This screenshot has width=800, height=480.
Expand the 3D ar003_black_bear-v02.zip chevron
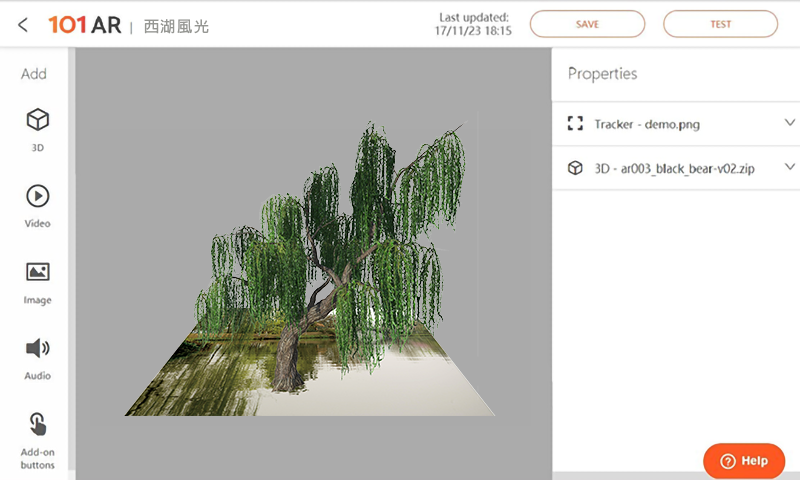(789, 167)
